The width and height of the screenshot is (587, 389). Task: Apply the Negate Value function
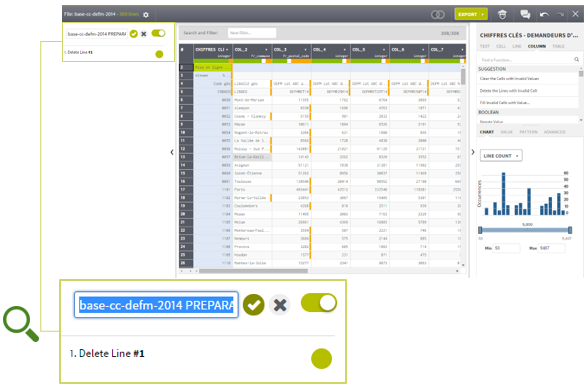click(x=491, y=121)
